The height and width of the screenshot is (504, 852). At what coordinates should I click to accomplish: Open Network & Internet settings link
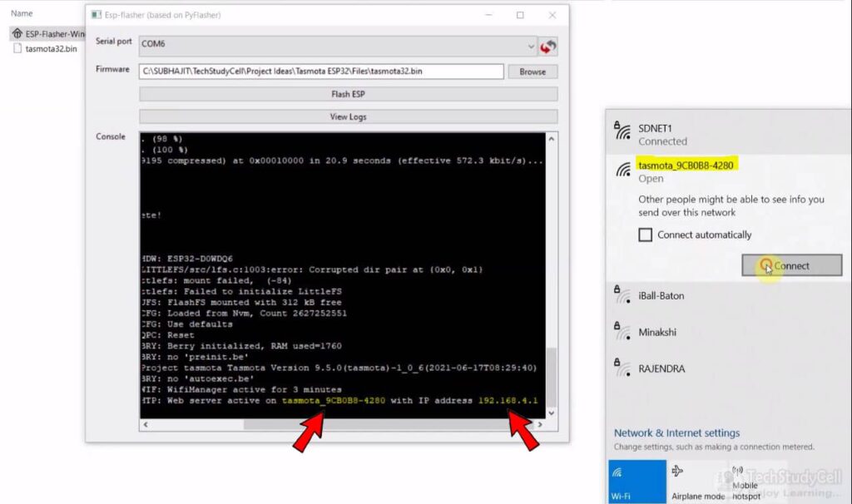pos(676,433)
